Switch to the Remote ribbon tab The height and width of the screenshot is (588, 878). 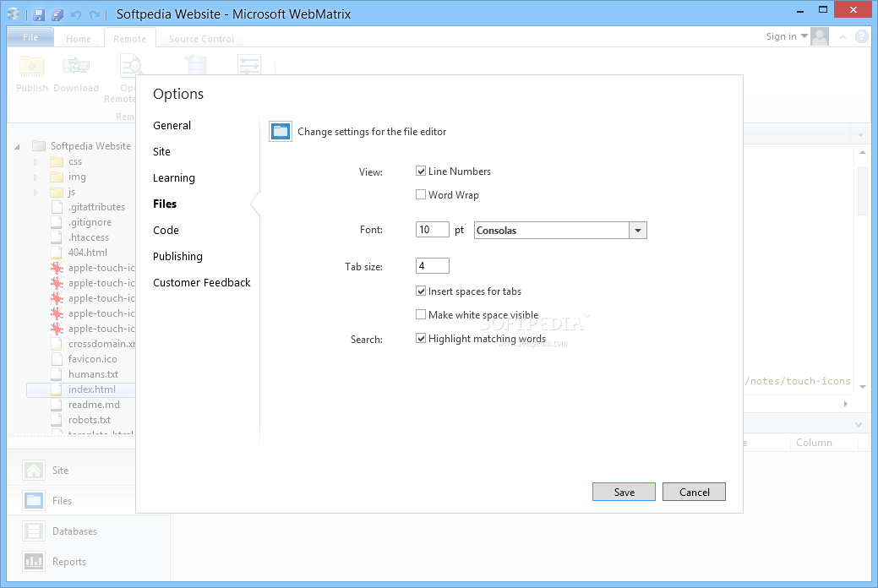(x=129, y=39)
